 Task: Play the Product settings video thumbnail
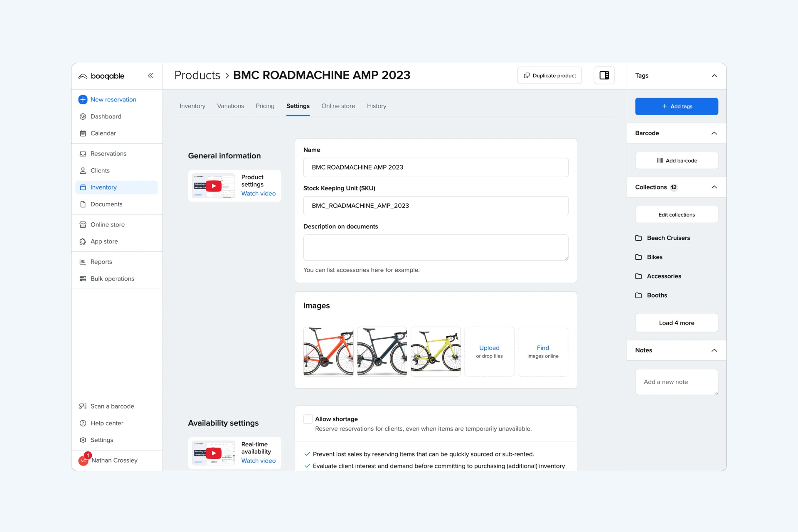point(214,186)
